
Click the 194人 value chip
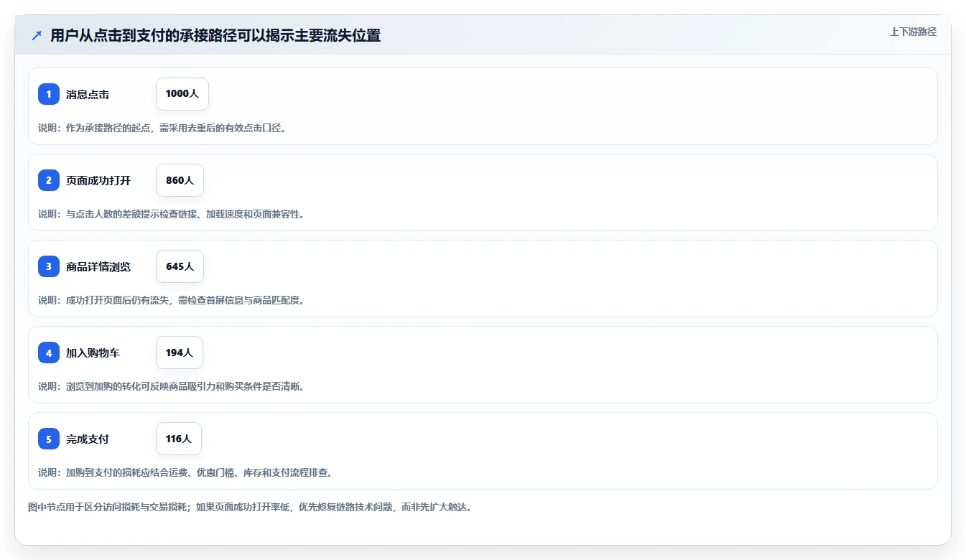point(180,353)
